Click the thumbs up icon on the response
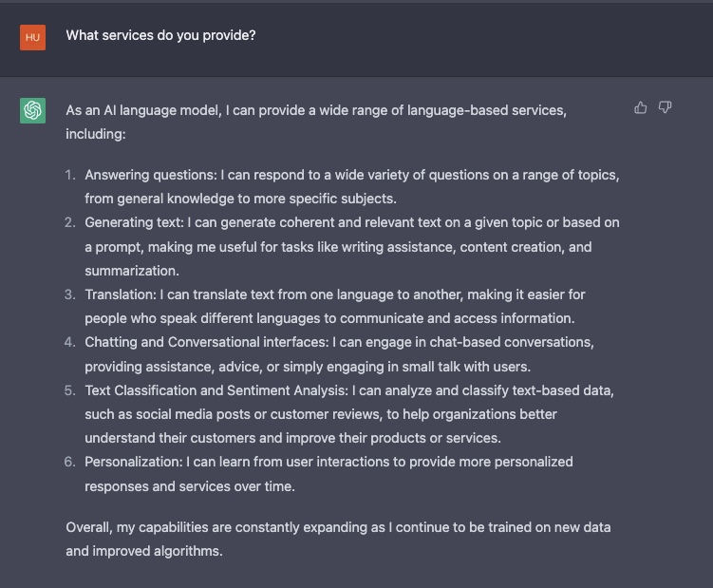 click(x=641, y=108)
